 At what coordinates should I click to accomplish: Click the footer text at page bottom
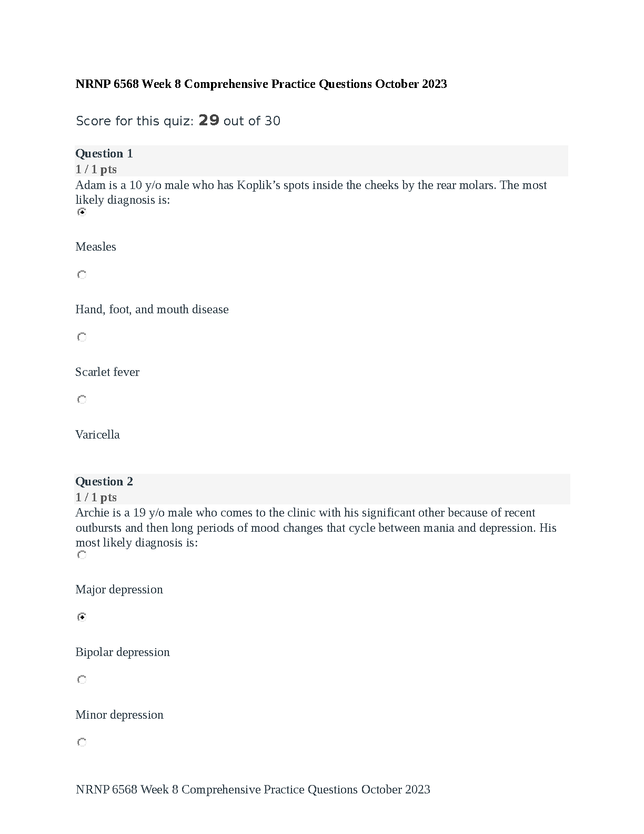coord(253,790)
